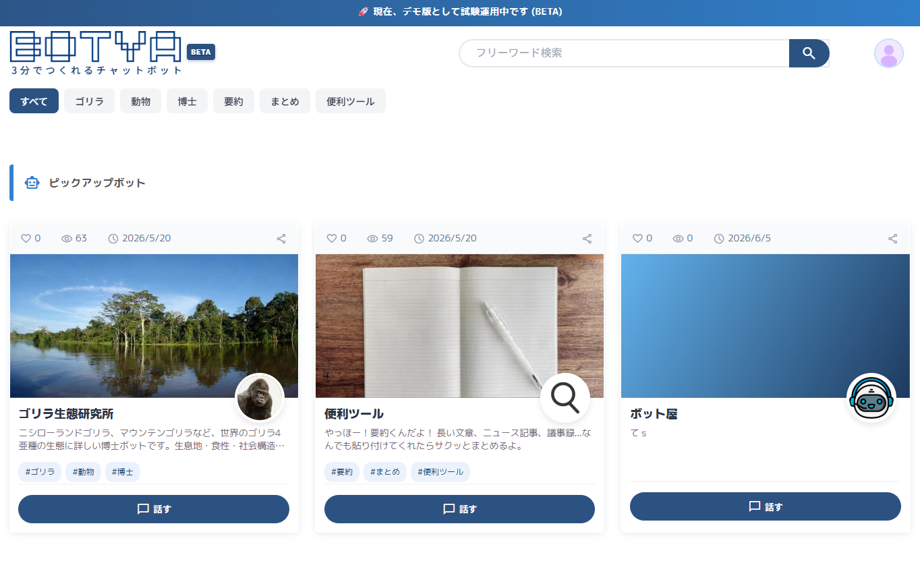Filter by the 便利ツール category tab
Image resolution: width=920 pixels, height=588 pixels.
[351, 101]
